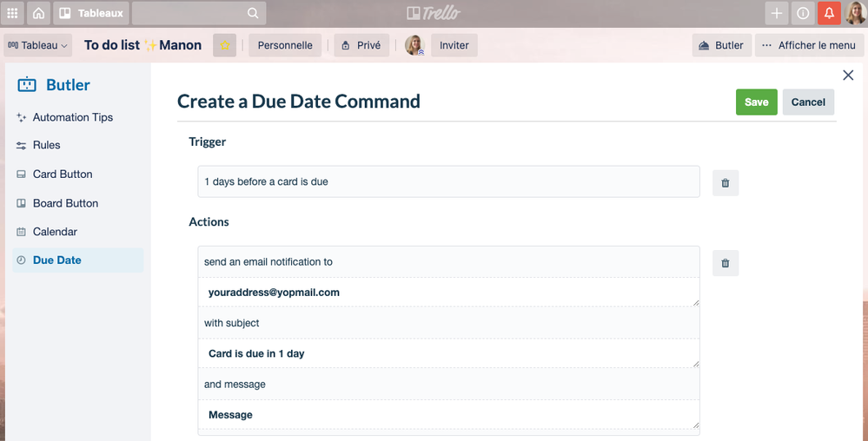Click the Inviter button
The height and width of the screenshot is (441, 868).
tap(454, 45)
